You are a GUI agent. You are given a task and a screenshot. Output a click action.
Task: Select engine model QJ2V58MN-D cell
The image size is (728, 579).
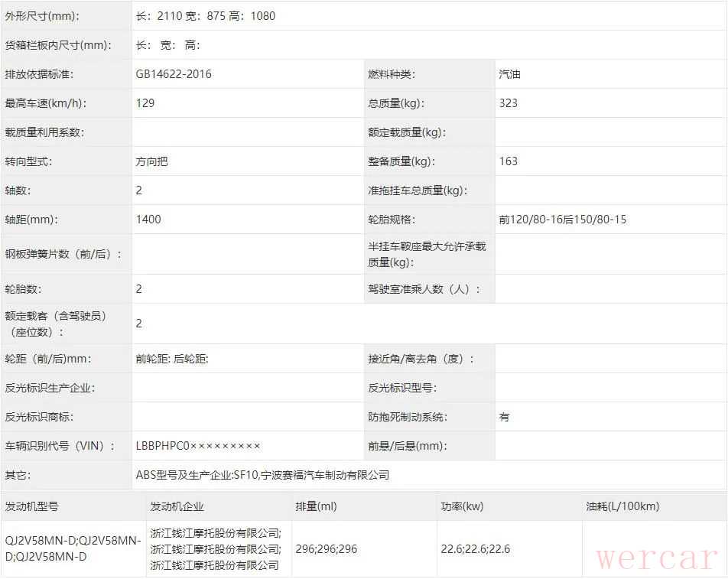coord(73,549)
